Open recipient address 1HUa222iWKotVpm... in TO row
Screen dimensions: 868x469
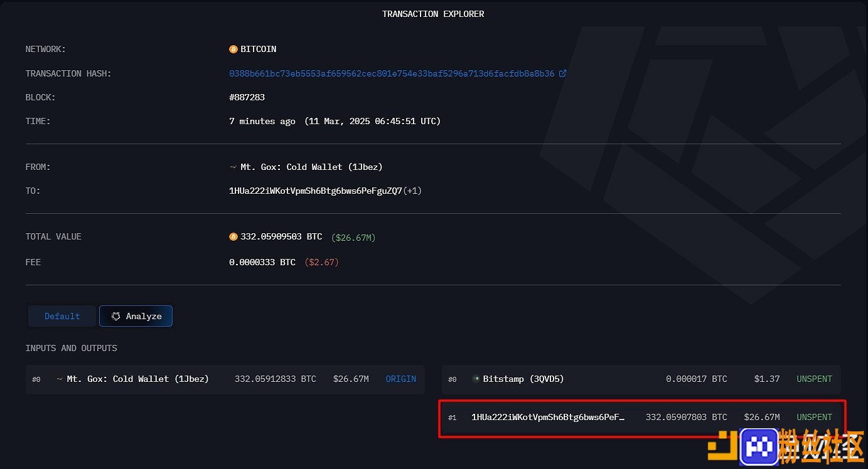coord(316,191)
